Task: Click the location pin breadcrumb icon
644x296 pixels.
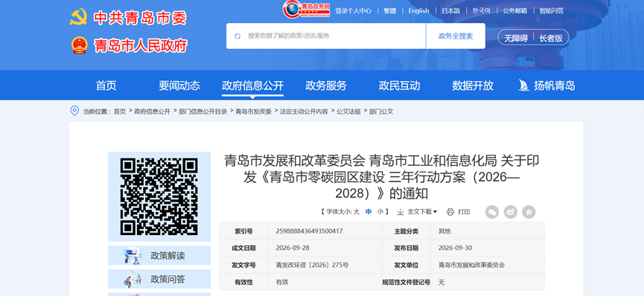Action: 74,111
